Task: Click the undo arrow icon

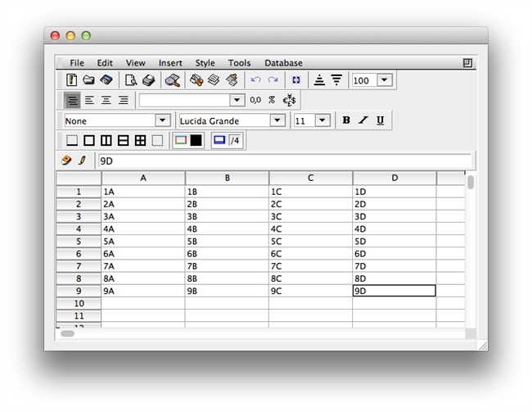Action: 256,80
